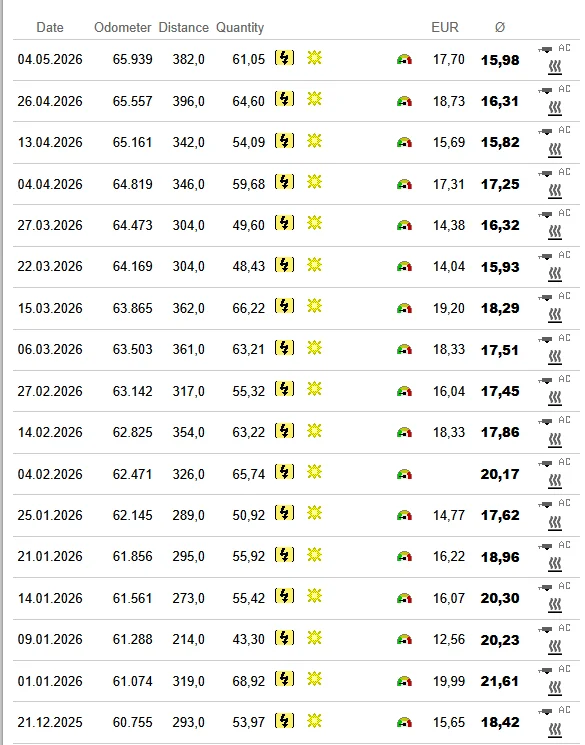585x745 pixels.
Task: Click the yellow charge icon for 04.02.2026
Action: coord(284,472)
